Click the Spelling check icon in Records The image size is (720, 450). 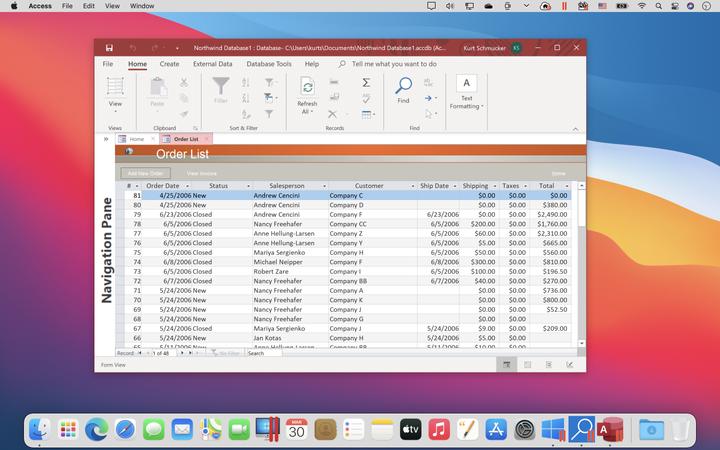[x=366, y=98]
